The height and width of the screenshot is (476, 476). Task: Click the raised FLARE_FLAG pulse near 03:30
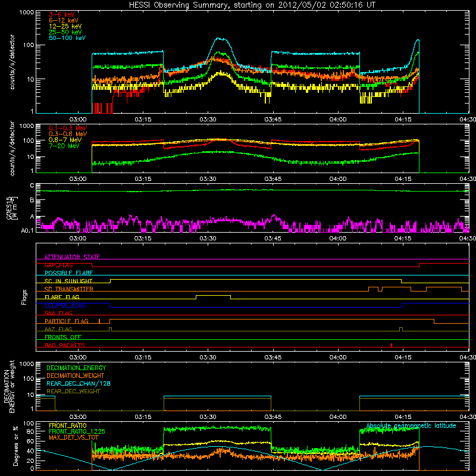pyautogui.click(x=213, y=295)
